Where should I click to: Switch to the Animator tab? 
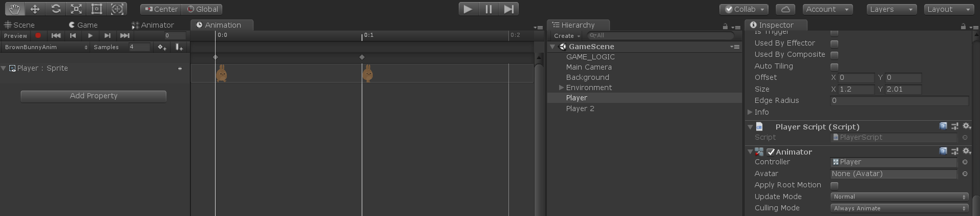153,25
